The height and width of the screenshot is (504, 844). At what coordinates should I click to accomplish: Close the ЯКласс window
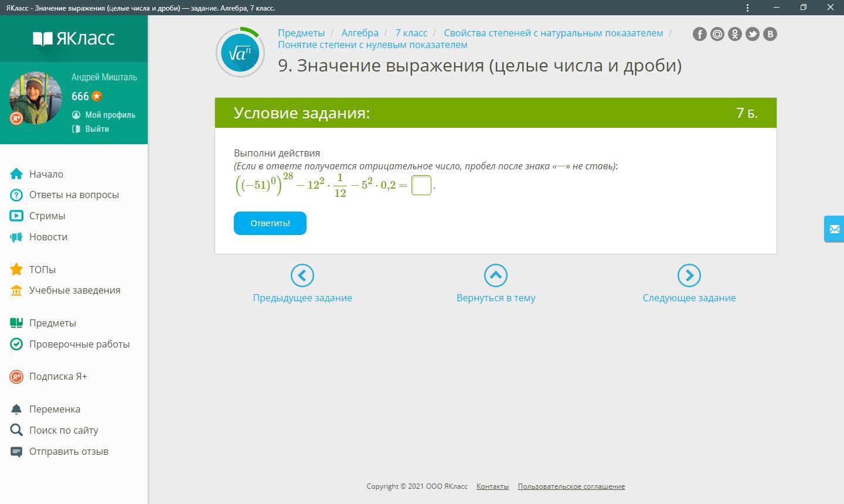click(x=831, y=8)
